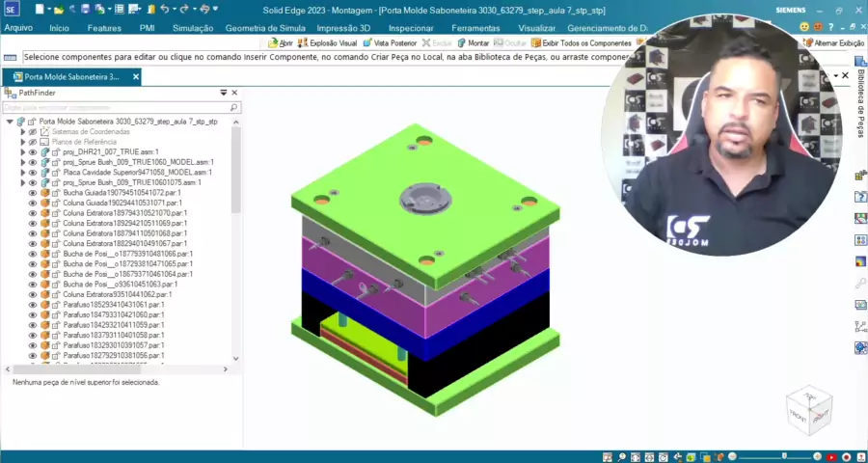Screen dimensions: 868x463
Task: Click the zoom slider handle in status bar
Action: (784, 457)
